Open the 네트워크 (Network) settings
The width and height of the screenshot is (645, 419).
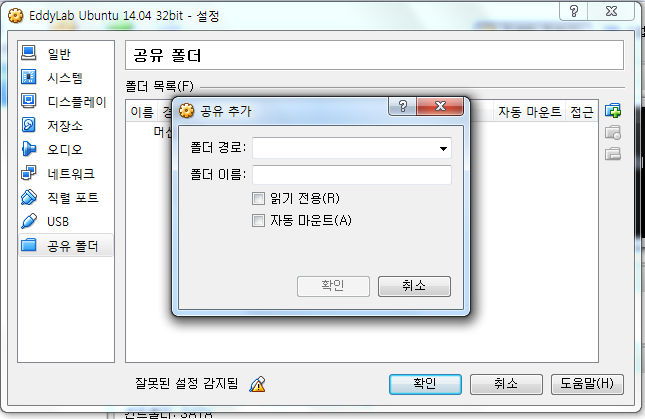(x=65, y=173)
